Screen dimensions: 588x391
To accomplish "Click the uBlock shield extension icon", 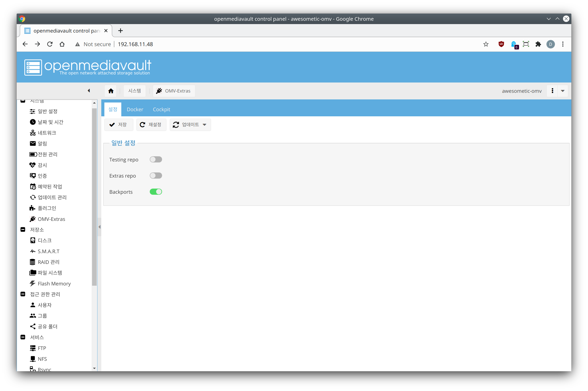I will pyautogui.click(x=501, y=44).
